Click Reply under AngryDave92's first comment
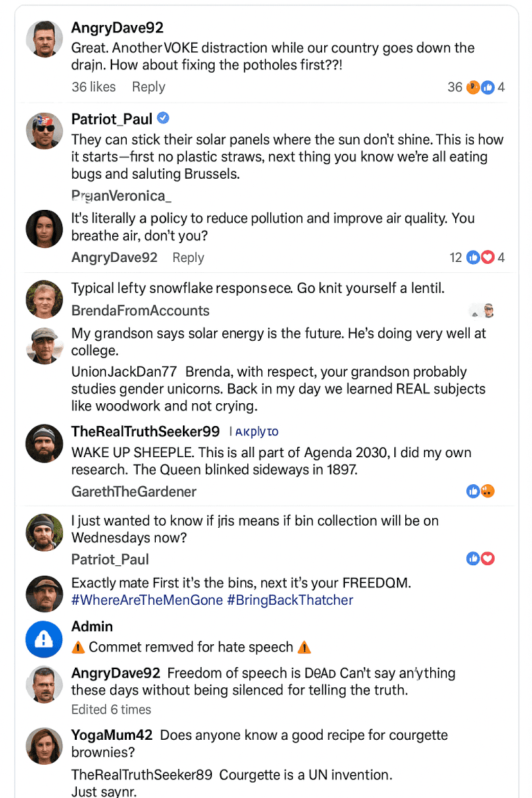The image size is (532, 798). coord(148,87)
